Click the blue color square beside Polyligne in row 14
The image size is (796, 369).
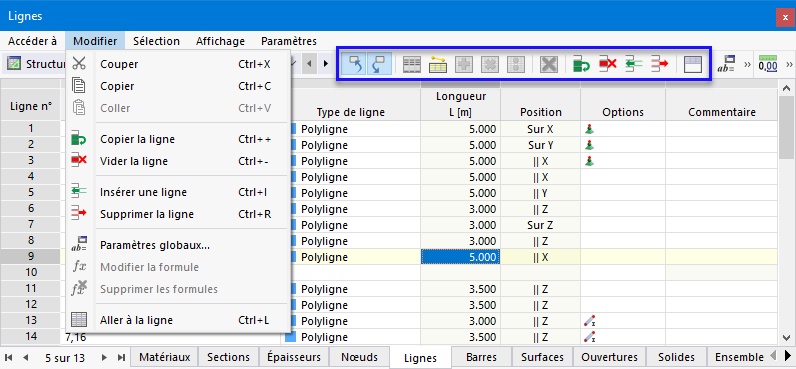click(290, 337)
